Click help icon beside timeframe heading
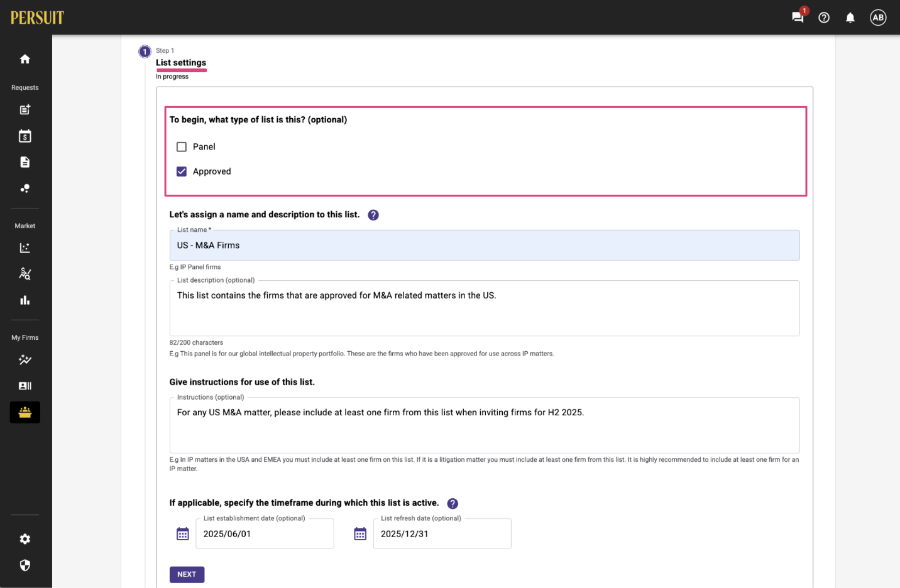 click(x=453, y=504)
